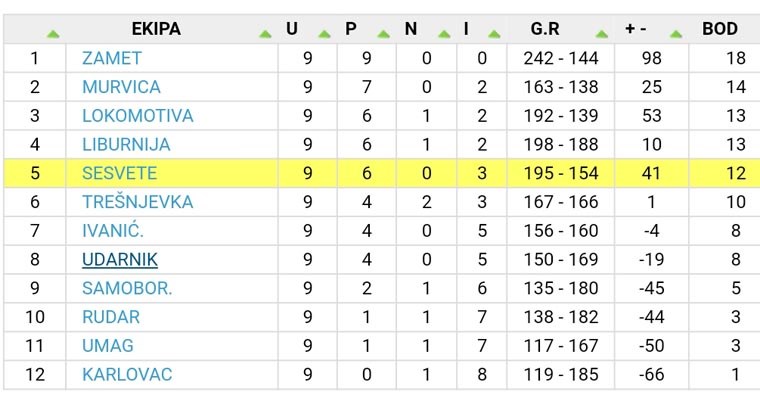Viewport: 760px width, 398px height.
Task: Open the LOKOMOTIVA team page
Action: (138, 116)
